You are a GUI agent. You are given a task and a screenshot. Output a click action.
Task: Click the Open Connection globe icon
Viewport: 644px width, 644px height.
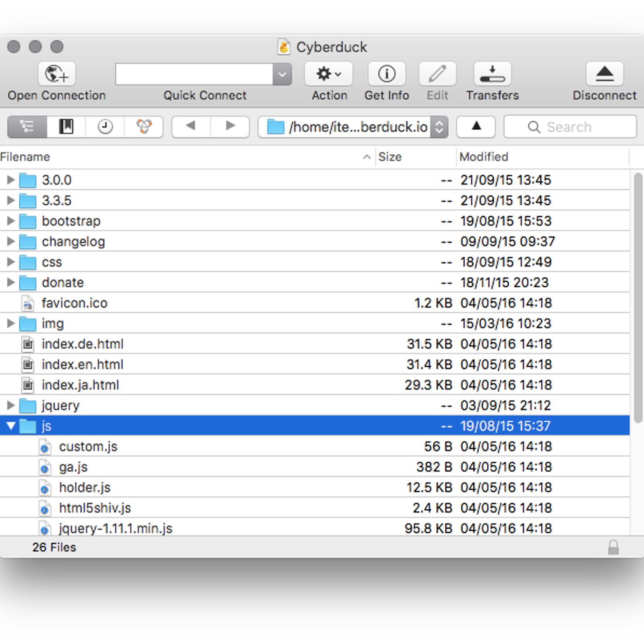pyautogui.click(x=57, y=74)
